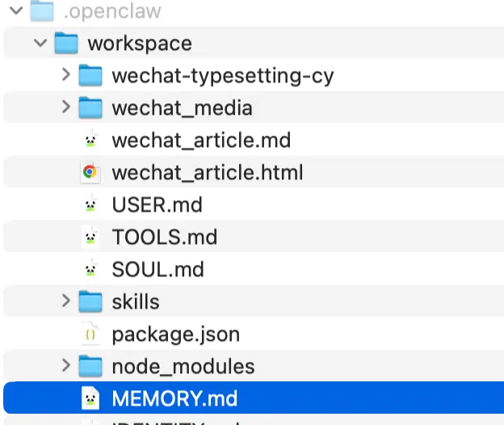Click the workspace folder icon
This screenshot has height=425, width=504.
(x=66, y=44)
